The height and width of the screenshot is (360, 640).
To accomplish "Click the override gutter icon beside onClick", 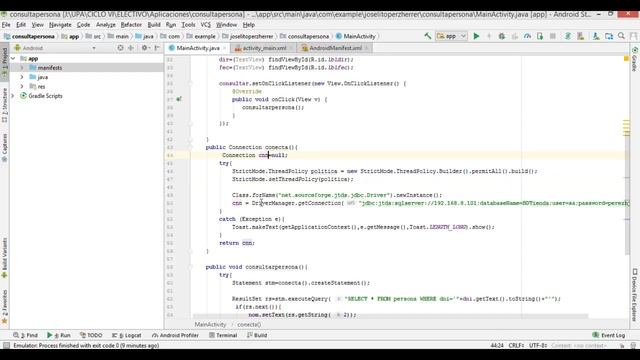I will tap(179, 99).
